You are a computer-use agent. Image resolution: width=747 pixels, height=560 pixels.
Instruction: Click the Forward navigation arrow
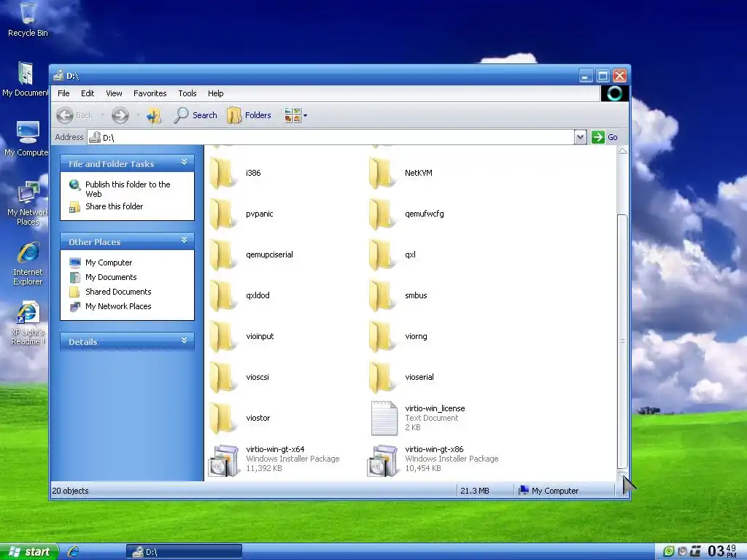[x=120, y=115]
